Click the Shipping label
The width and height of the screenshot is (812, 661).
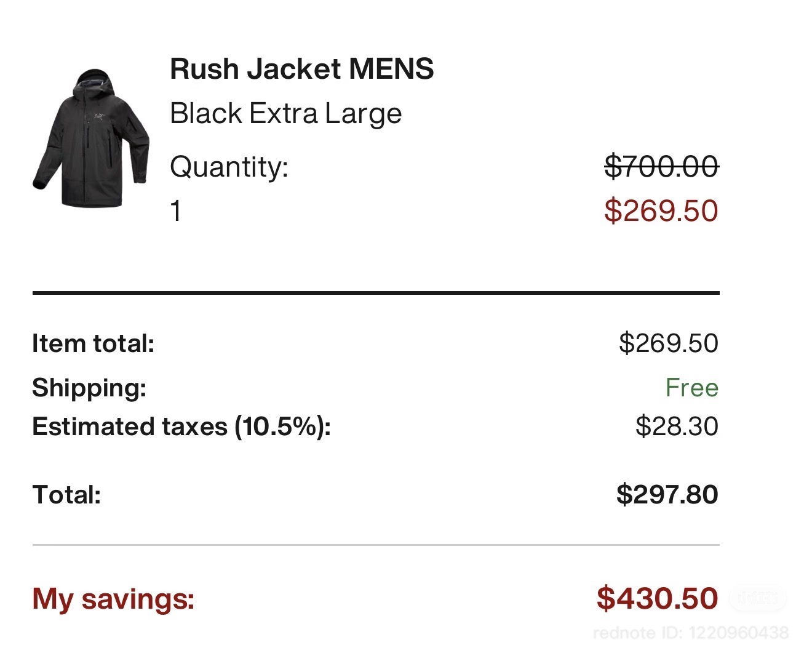(x=89, y=388)
